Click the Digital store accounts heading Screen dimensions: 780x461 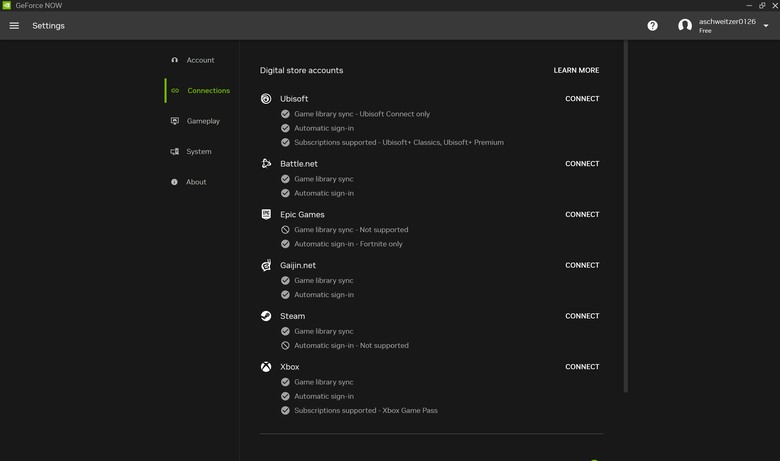(301, 70)
